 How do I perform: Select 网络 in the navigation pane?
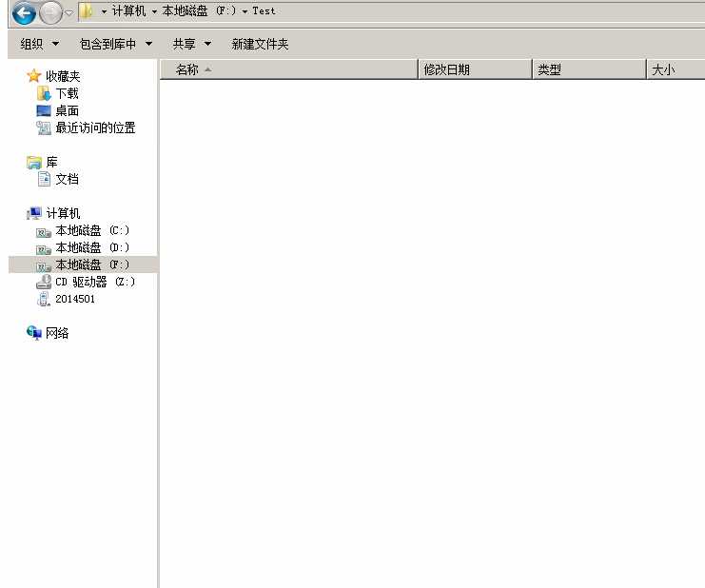57,333
